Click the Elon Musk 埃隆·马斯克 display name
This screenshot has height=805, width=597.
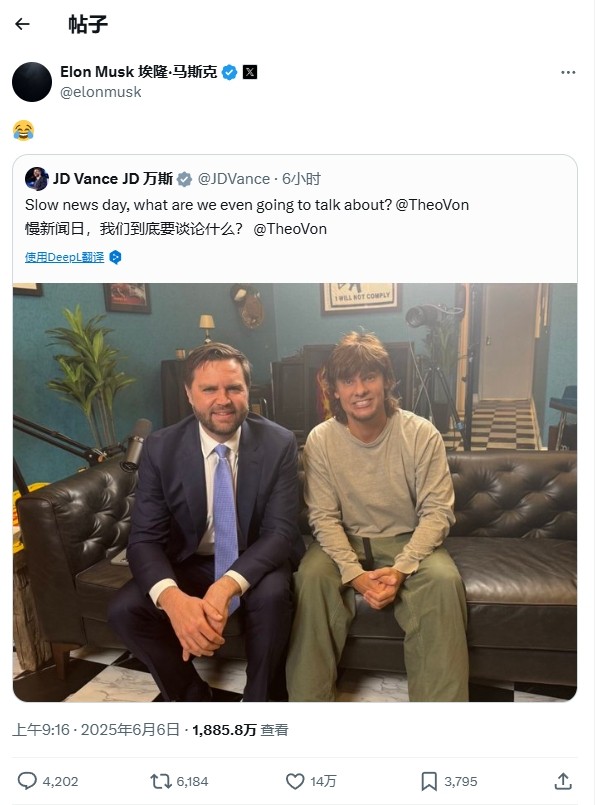pyautogui.click(x=139, y=72)
